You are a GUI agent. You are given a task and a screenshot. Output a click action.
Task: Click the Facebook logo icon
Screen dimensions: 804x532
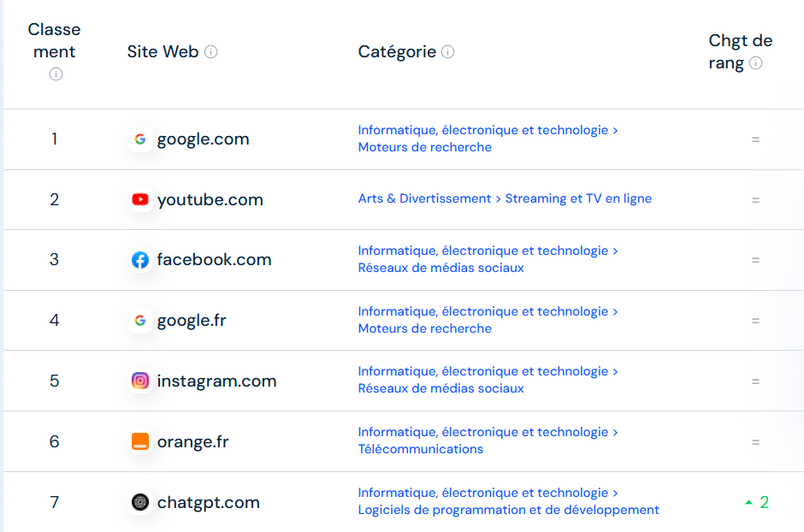tap(140, 260)
